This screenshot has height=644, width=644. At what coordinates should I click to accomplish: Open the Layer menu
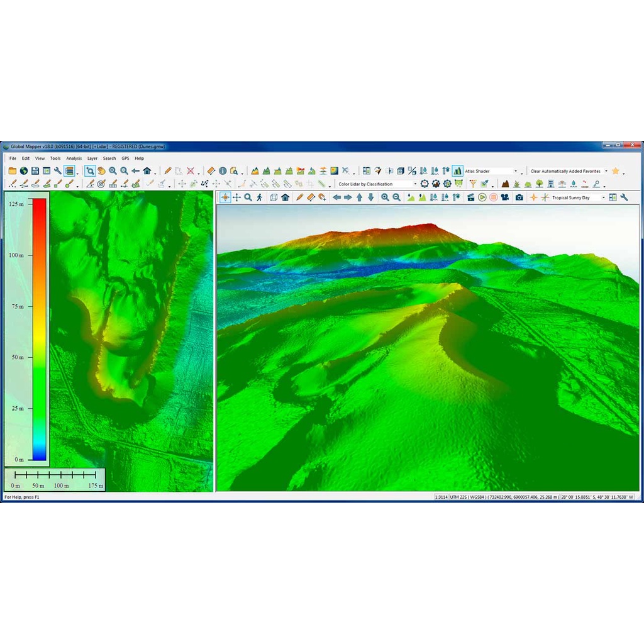tap(92, 158)
